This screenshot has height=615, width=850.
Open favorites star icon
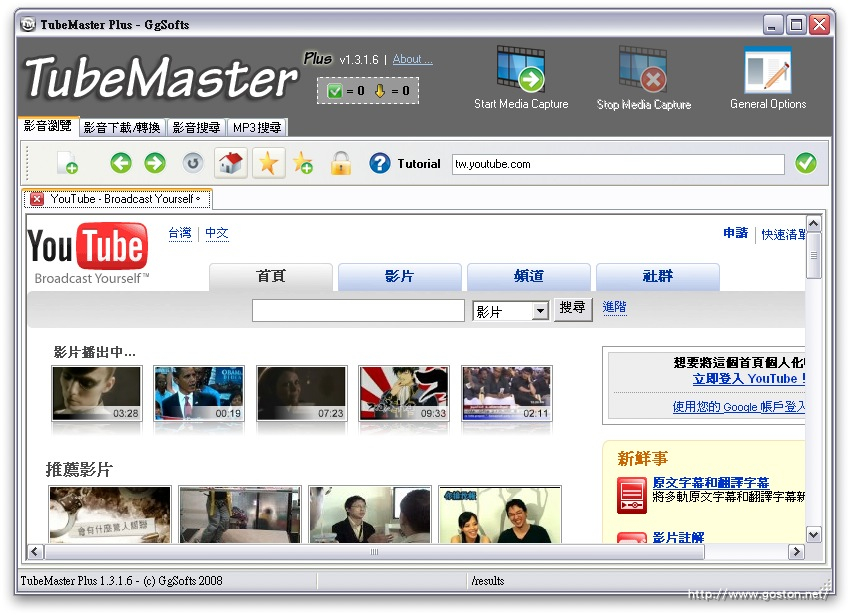(x=268, y=163)
